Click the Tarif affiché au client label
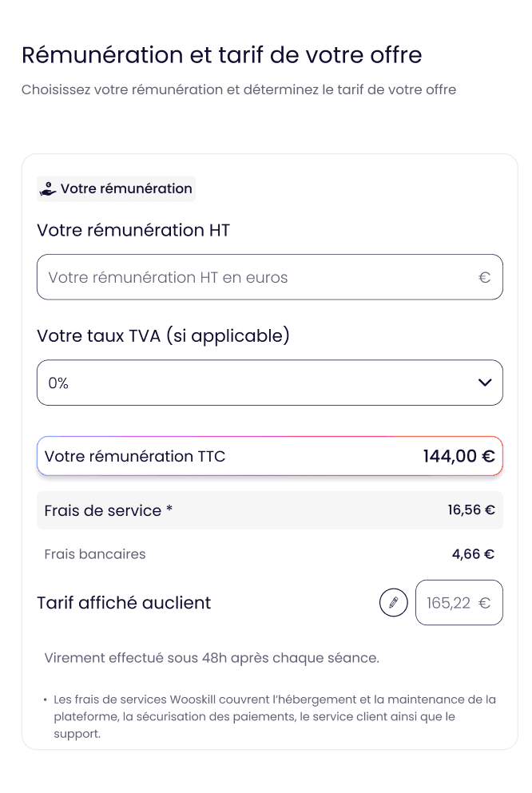 [x=124, y=603]
